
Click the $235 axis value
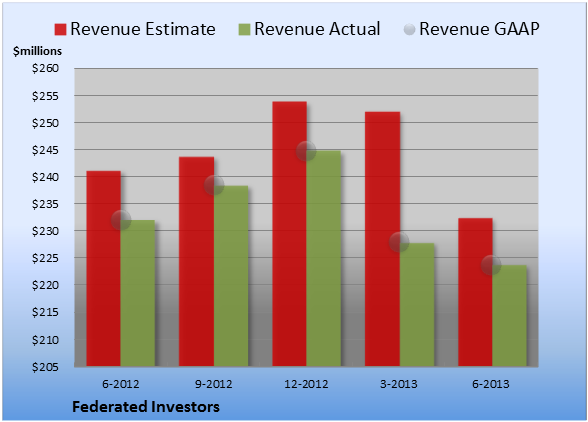click(45, 204)
